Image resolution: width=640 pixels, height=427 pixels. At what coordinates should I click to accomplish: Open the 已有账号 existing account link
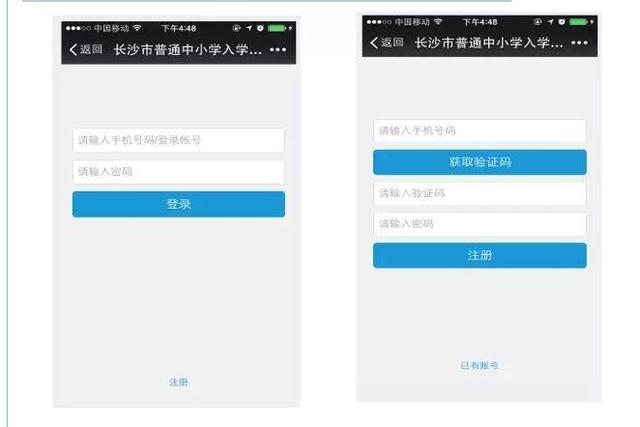(x=479, y=365)
